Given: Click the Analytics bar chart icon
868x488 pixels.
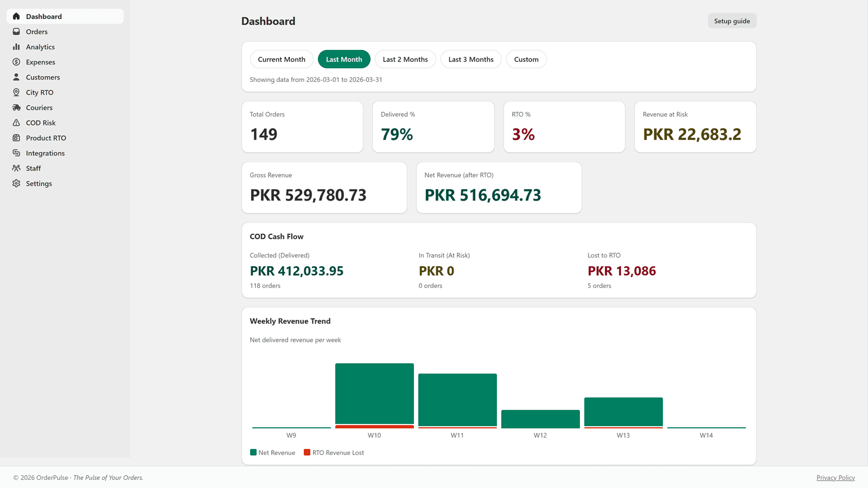Looking at the screenshot, I should (16, 47).
